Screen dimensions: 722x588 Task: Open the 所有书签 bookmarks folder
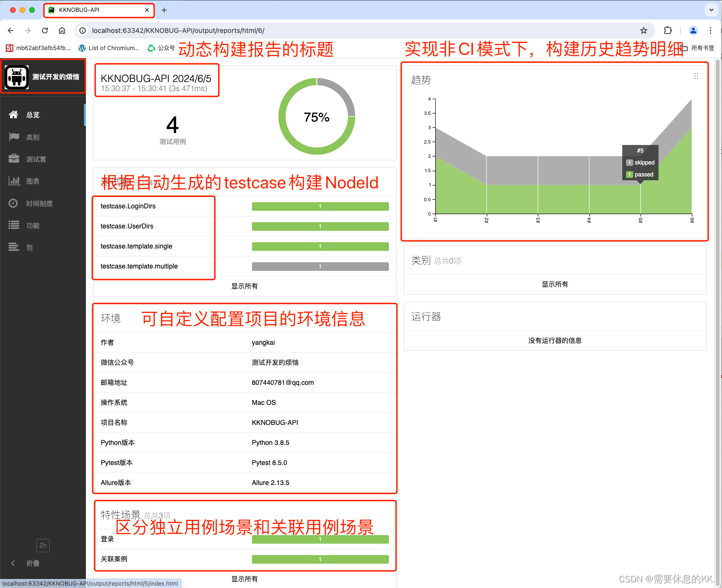click(698, 48)
